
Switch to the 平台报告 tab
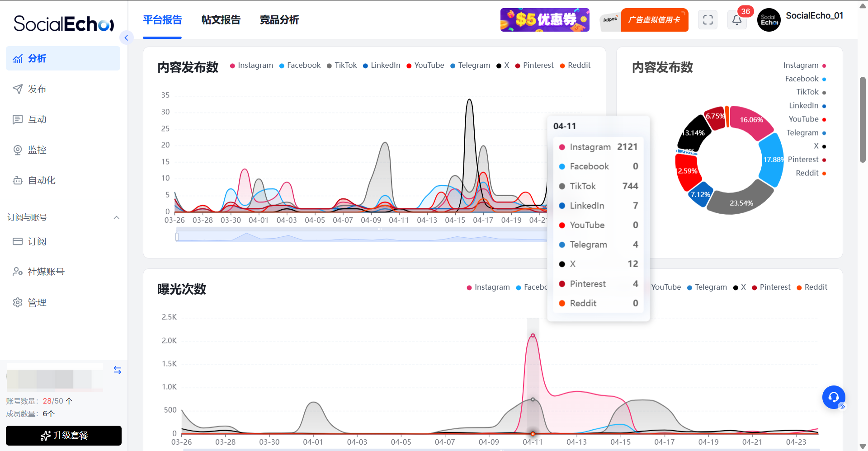coord(162,20)
